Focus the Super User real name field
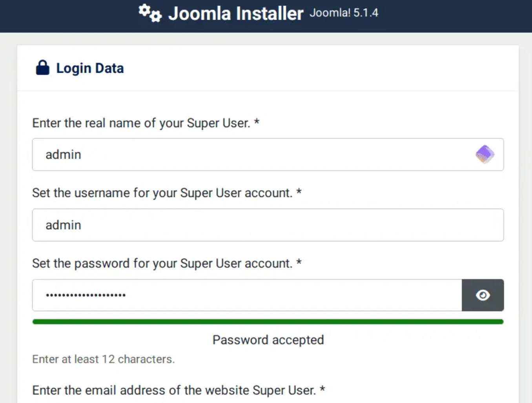 coord(251,154)
